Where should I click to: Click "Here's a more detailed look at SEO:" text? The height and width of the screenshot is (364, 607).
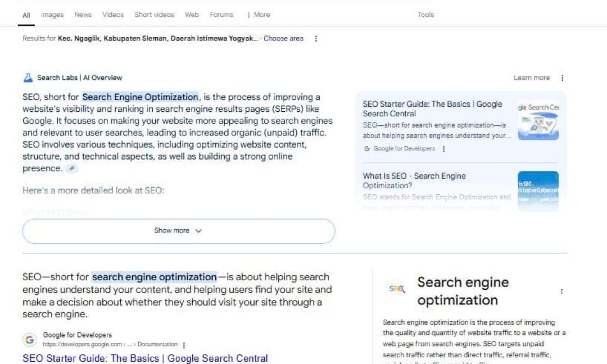point(93,190)
